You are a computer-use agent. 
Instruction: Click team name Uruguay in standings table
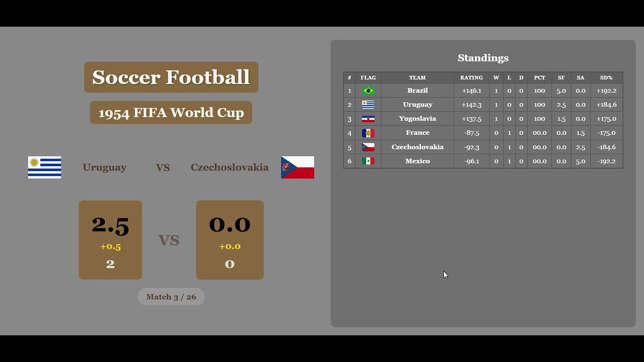[x=418, y=105]
